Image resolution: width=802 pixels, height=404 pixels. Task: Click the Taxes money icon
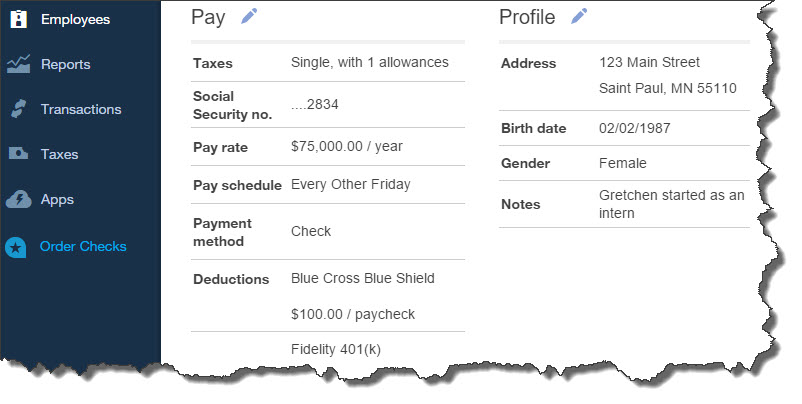[18, 153]
